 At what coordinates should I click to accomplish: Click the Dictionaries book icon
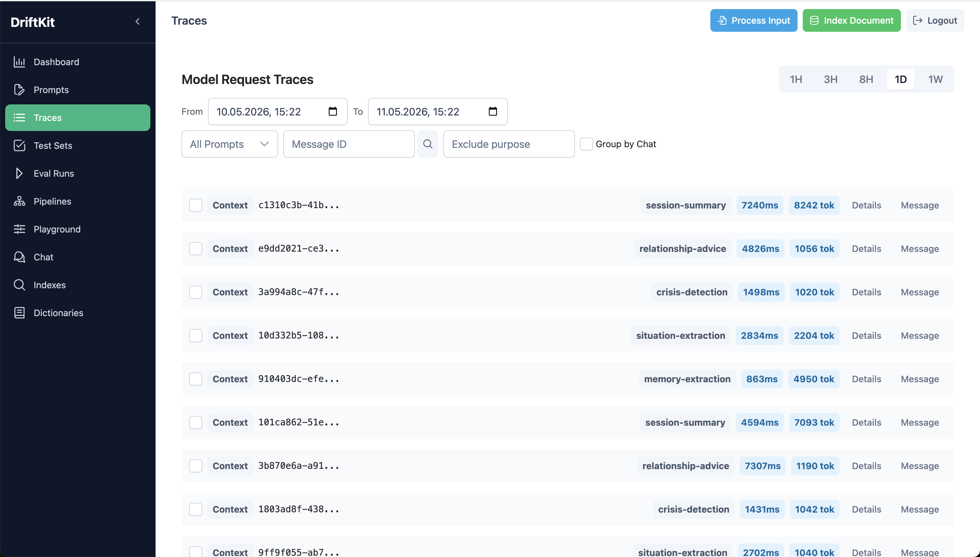(x=19, y=313)
